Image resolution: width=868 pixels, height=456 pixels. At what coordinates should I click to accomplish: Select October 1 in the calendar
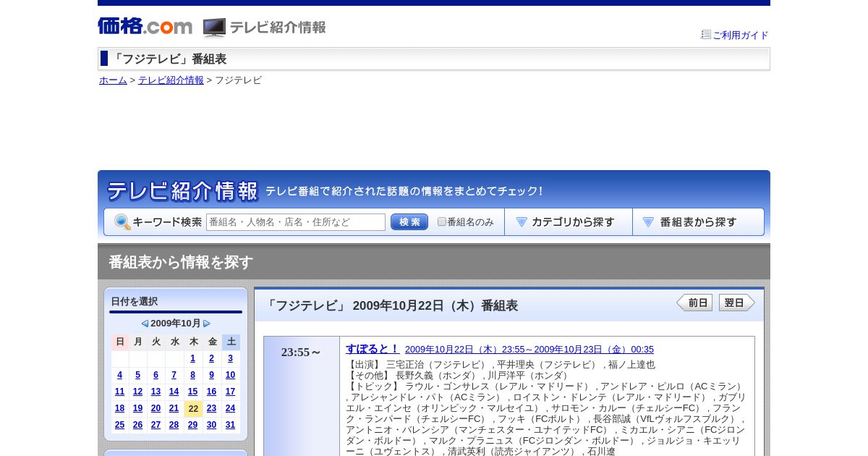[x=193, y=358]
